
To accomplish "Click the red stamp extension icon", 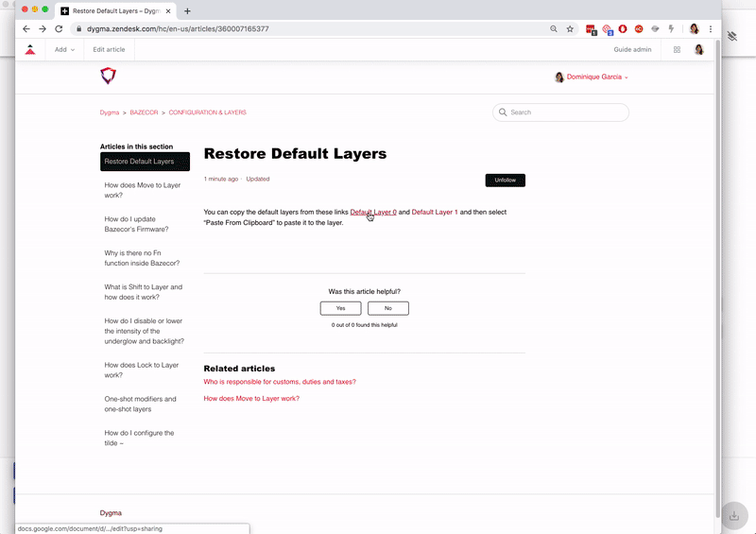I will coord(608,29).
